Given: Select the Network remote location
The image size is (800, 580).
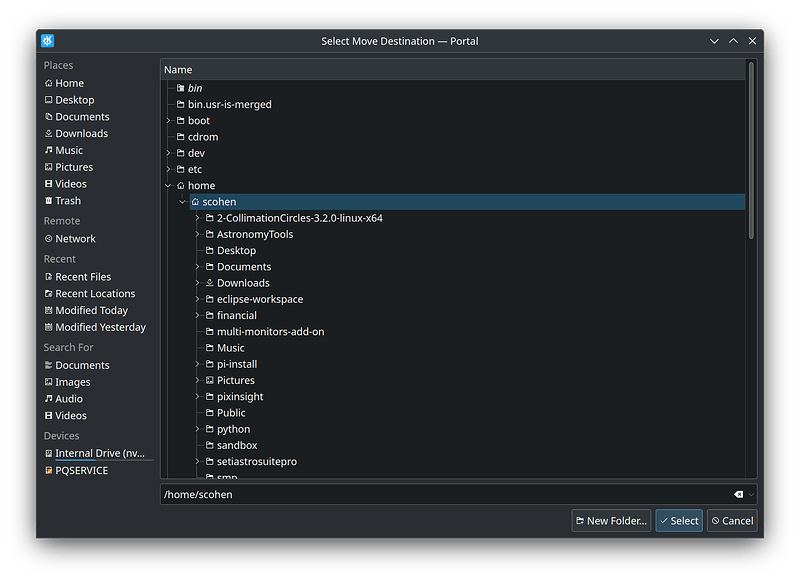Looking at the screenshot, I should click(75, 239).
